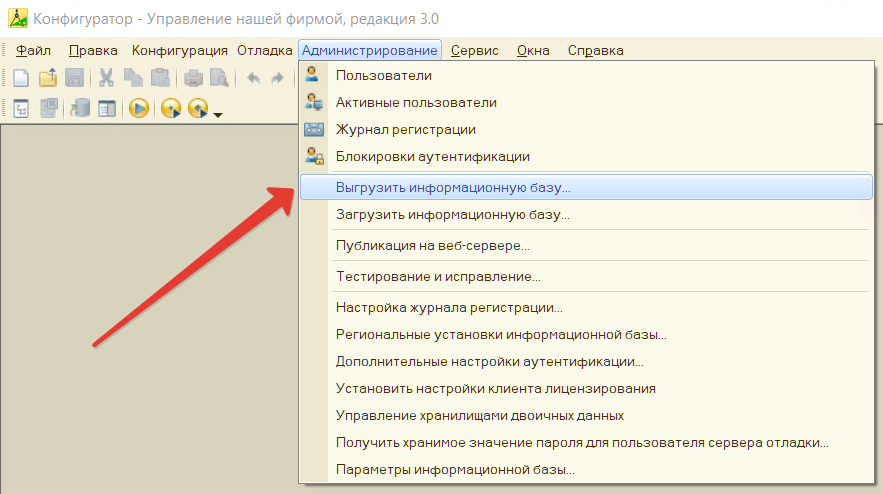
Task: Open the Отладка menu
Action: click(265, 50)
